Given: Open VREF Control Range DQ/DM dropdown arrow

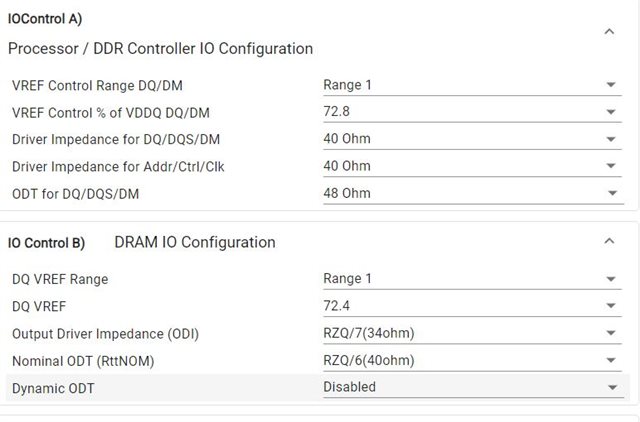Looking at the screenshot, I should coord(611,85).
